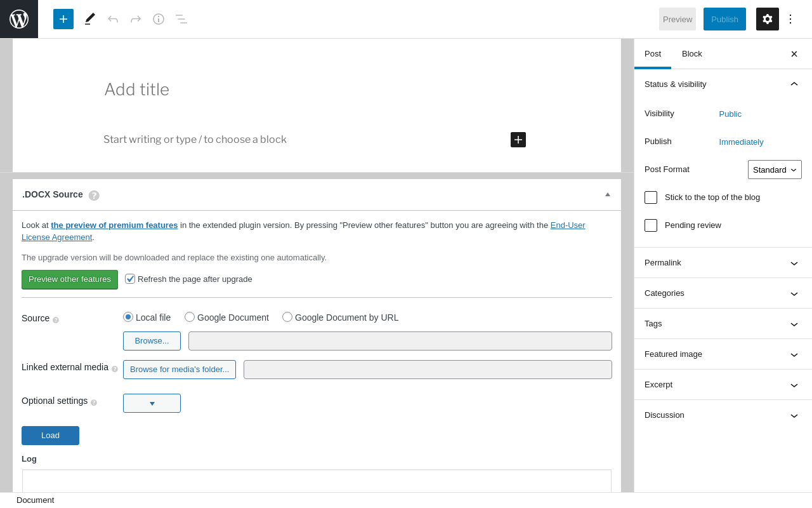
Task: Click the Browse... file button
Action: (152, 341)
